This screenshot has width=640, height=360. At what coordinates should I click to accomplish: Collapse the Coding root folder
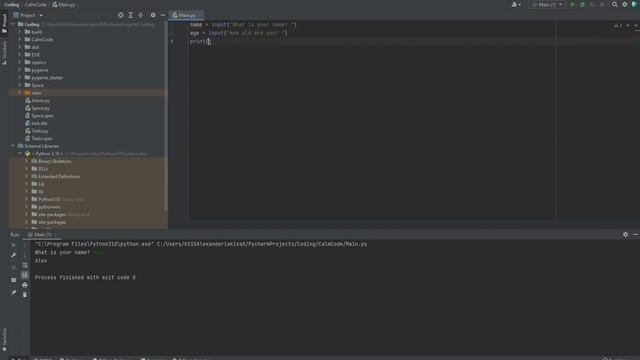pos(13,24)
